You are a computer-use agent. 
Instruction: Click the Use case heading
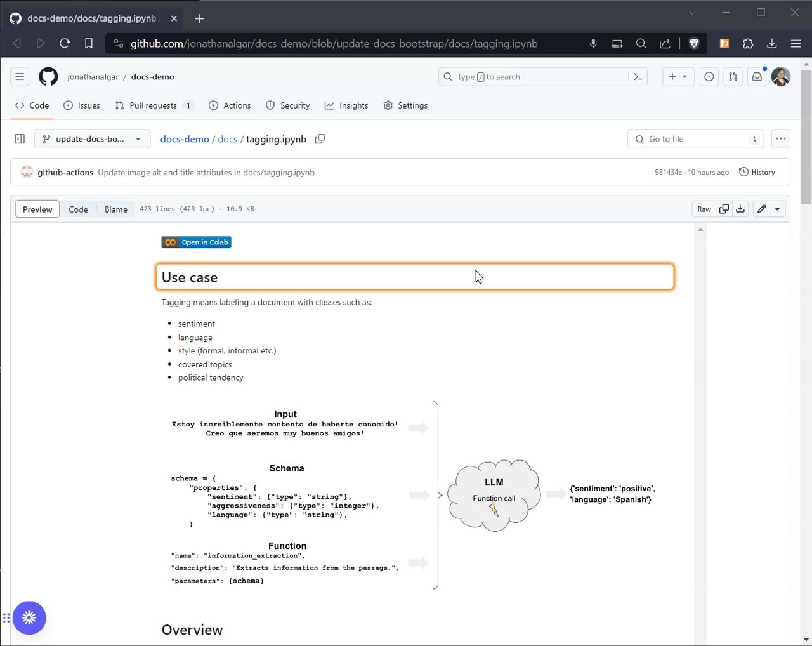tap(190, 277)
